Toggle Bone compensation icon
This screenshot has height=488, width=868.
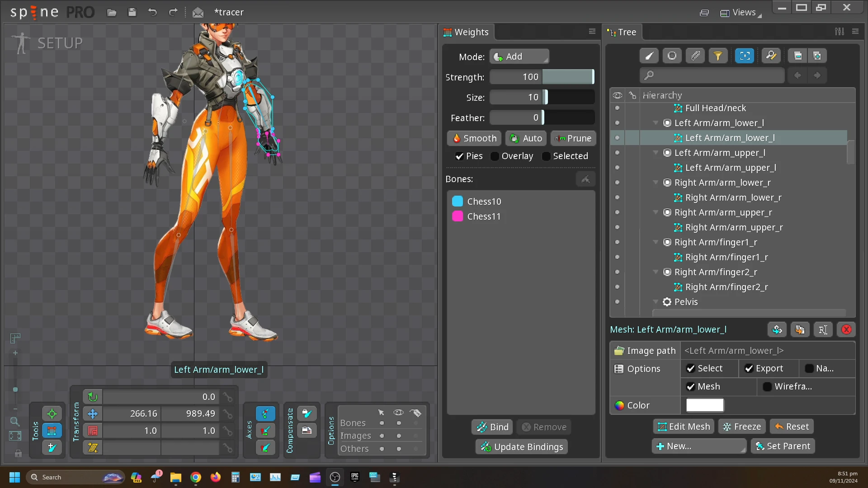click(307, 413)
